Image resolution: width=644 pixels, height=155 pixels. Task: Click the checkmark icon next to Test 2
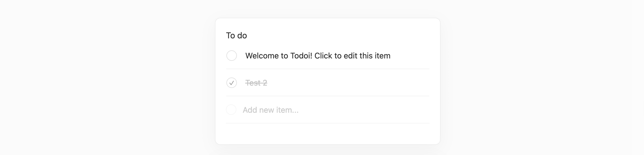pyautogui.click(x=231, y=83)
